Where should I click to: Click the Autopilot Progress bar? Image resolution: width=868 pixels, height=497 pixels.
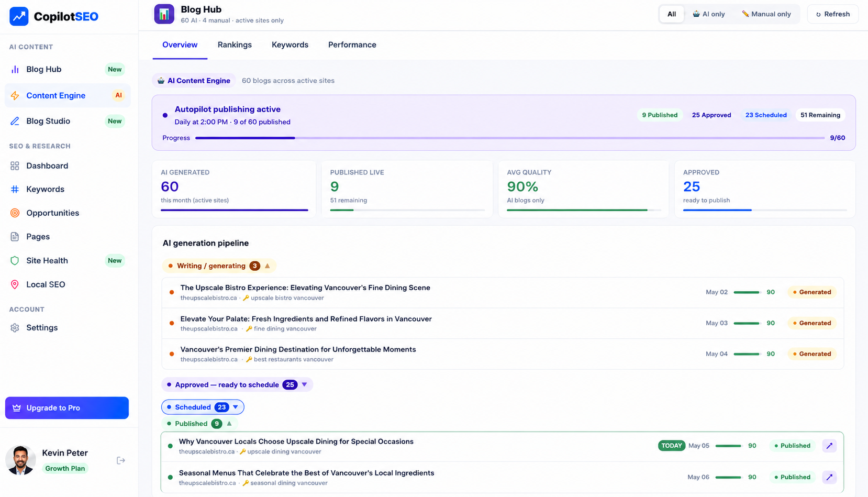[x=510, y=138]
